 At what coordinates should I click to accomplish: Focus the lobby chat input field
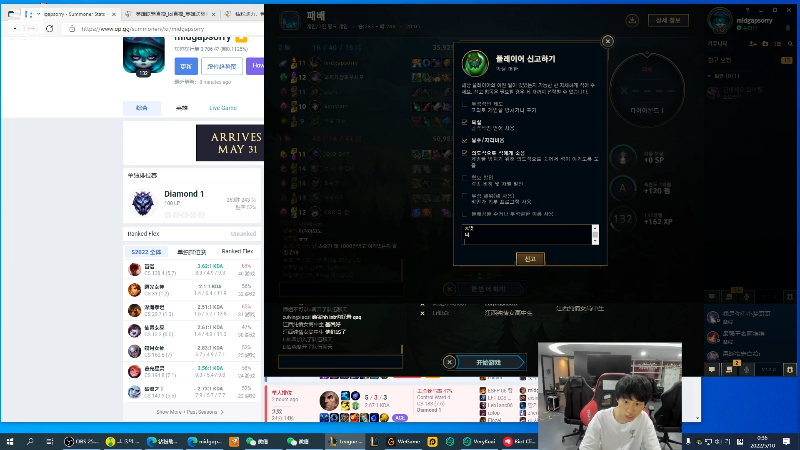[x=340, y=362]
